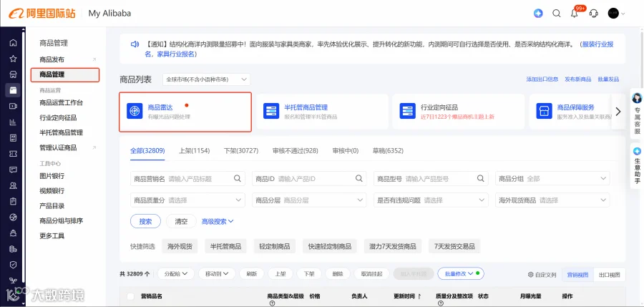Open the 全球市场 market dropdown
Viewport: 644px width, 307px height.
tap(206, 79)
